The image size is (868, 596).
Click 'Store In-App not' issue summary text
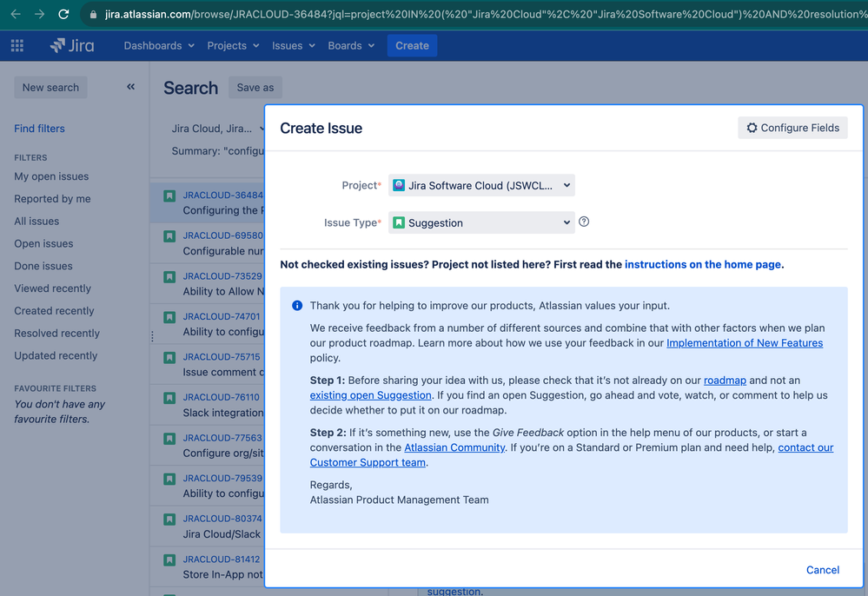pyautogui.click(x=222, y=574)
